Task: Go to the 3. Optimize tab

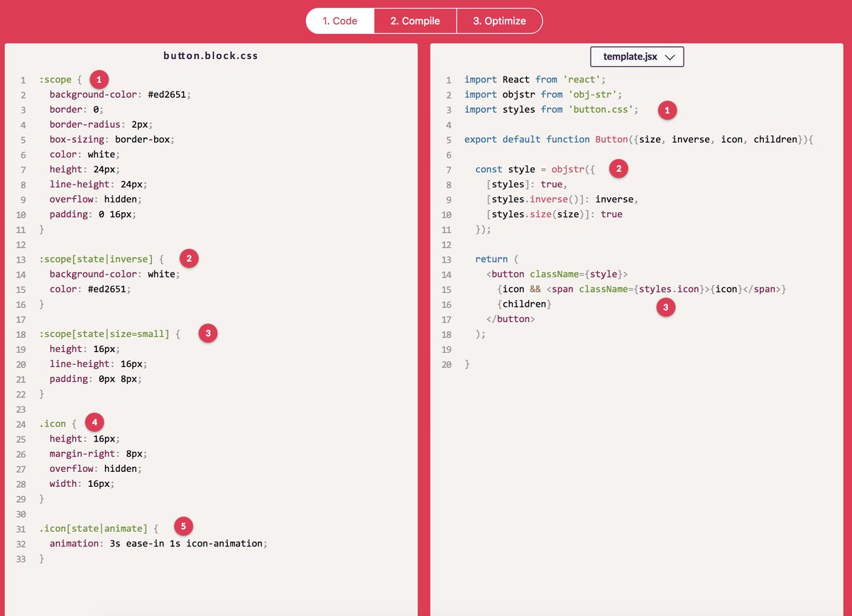Action: tap(500, 21)
